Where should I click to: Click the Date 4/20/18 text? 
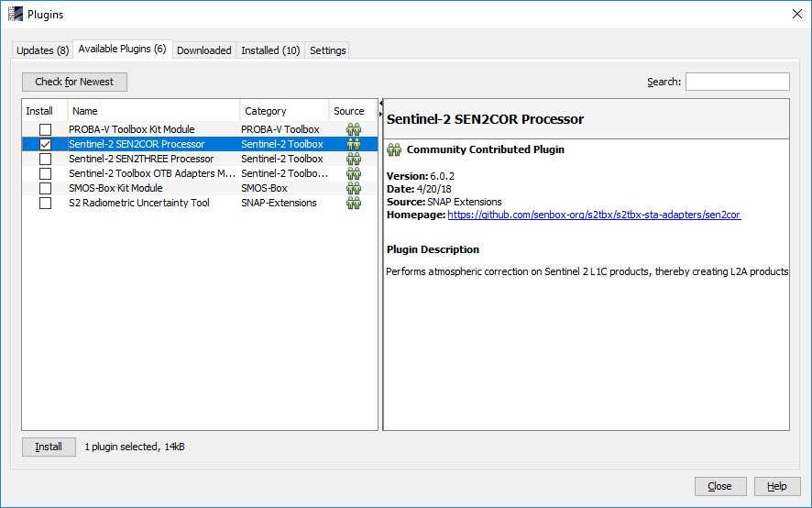(x=419, y=189)
